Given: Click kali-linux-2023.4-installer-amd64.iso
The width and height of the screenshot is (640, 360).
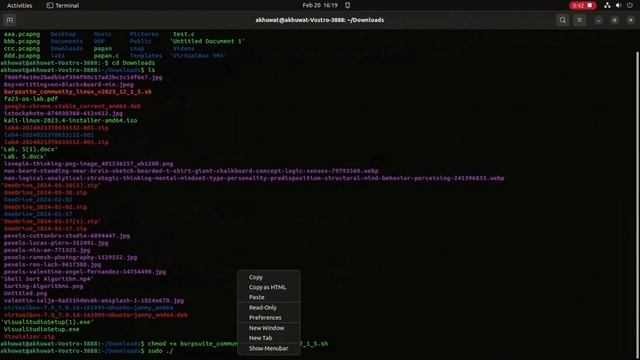Looking at the screenshot, I should [70, 120].
